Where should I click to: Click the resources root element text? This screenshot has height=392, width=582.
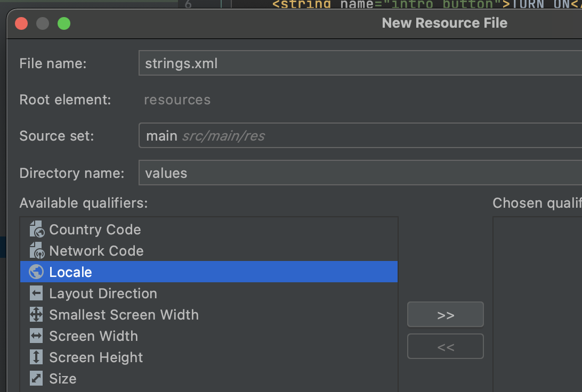[177, 100]
